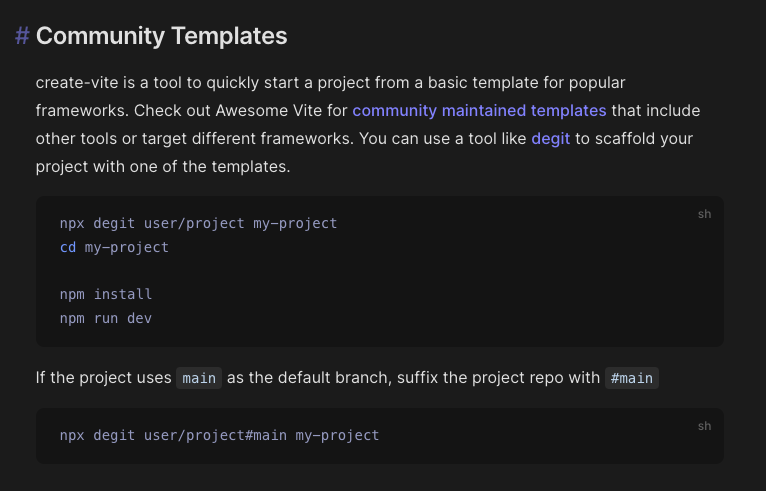Click the 'cd my-project' code line

(x=114, y=247)
